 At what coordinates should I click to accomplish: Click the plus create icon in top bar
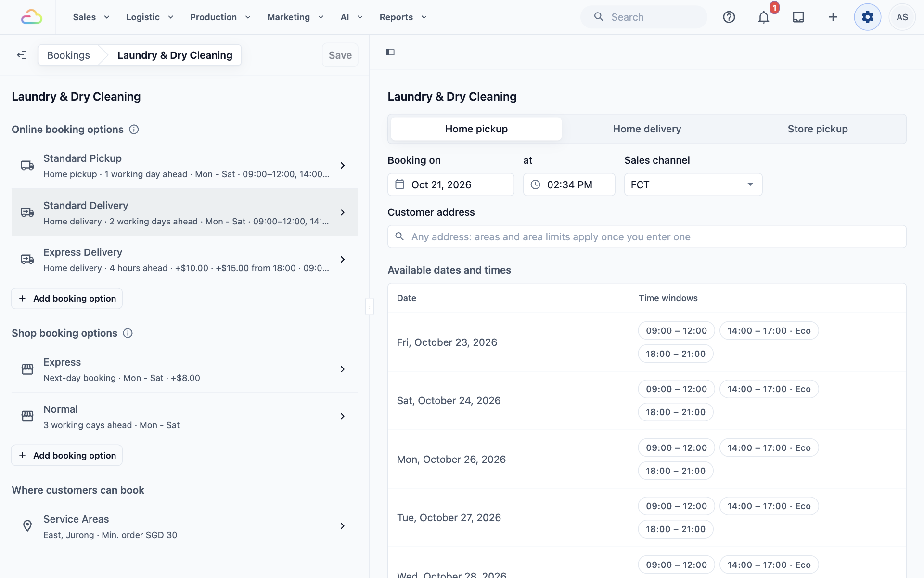click(x=833, y=17)
